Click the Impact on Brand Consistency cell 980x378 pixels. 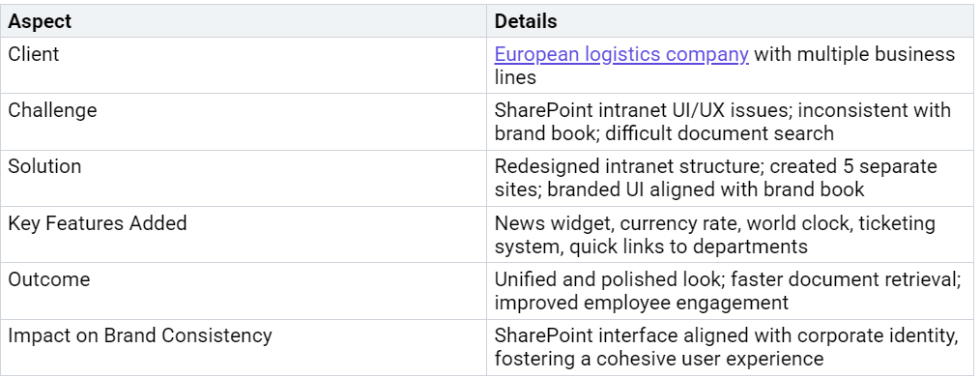[244, 347]
